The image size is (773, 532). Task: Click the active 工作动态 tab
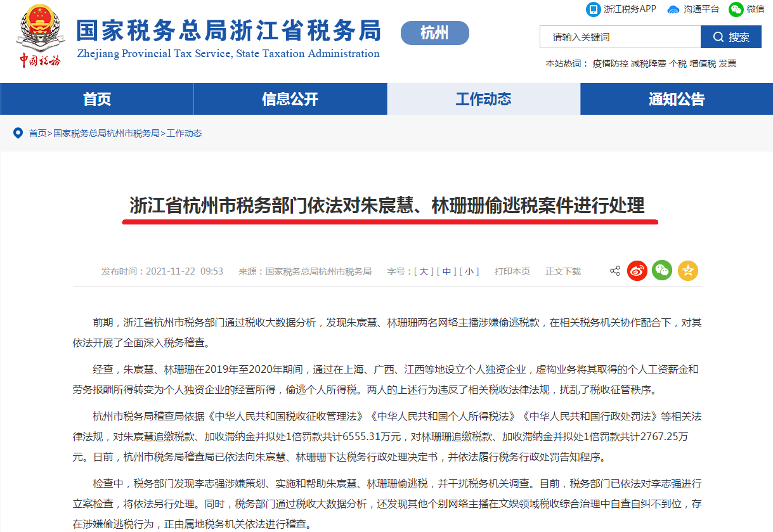[x=483, y=98]
